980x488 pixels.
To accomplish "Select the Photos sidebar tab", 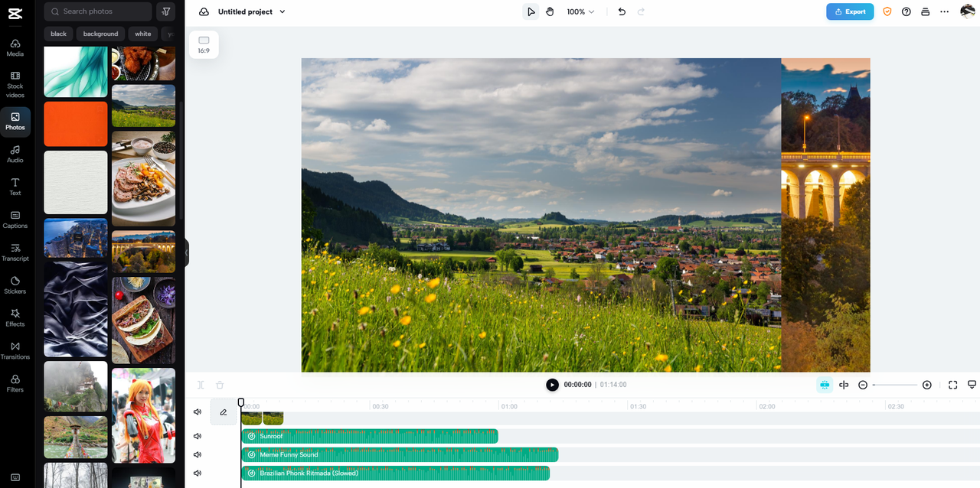I will [x=15, y=121].
